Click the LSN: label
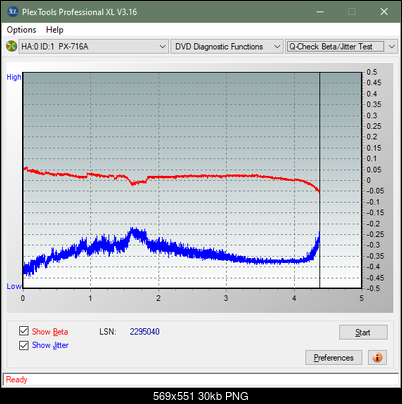The width and height of the screenshot is (402, 404). [108, 332]
